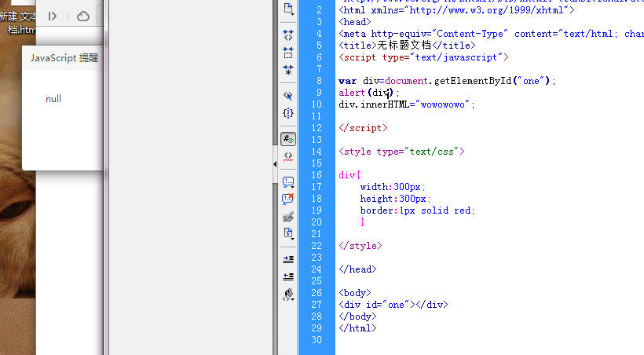
Task: Open the Apply Comment dropdown icon
Action: [288, 182]
